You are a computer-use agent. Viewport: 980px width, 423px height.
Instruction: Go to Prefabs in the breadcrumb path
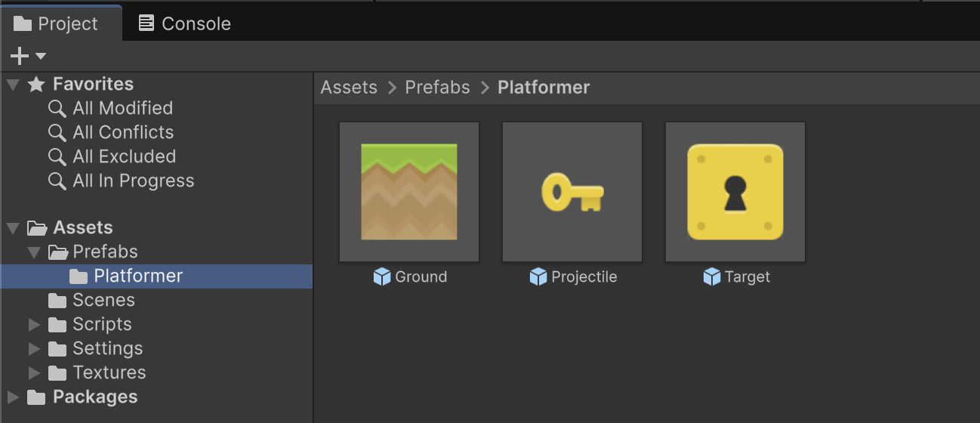coord(438,87)
